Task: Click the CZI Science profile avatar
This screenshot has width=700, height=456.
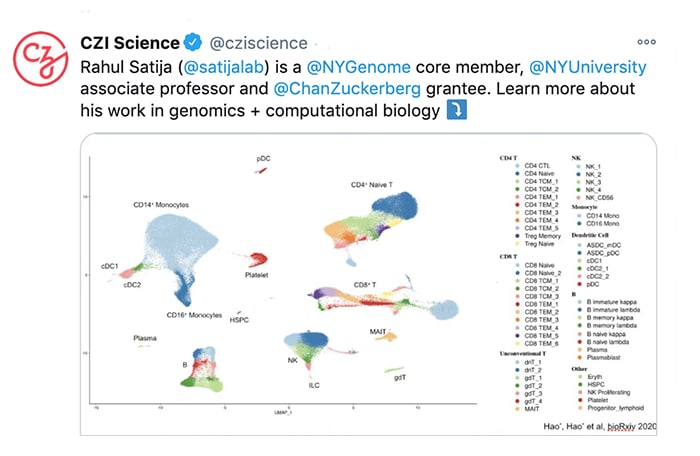Action: [41, 59]
